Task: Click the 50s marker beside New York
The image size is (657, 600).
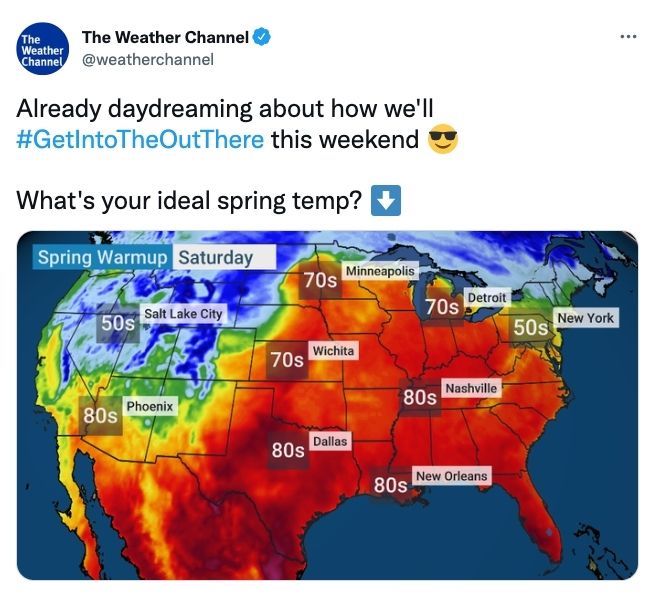Action: tap(530, 327)
